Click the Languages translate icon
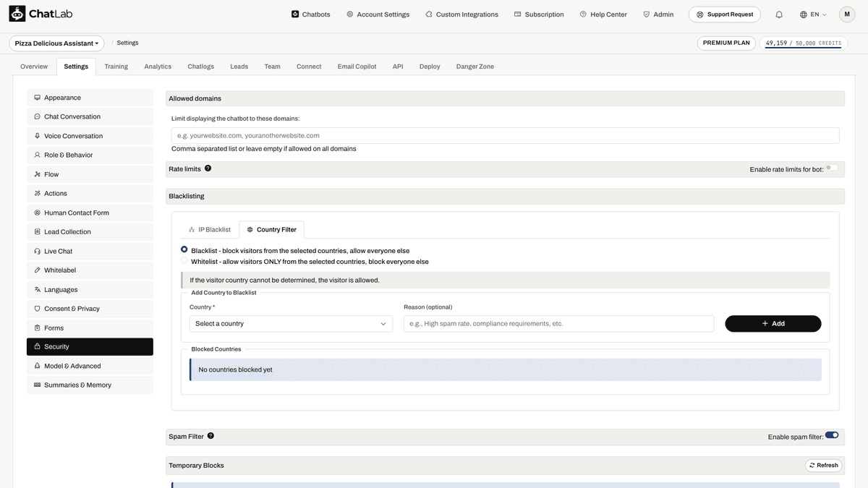868x488 pixels. tap(37, 289)
